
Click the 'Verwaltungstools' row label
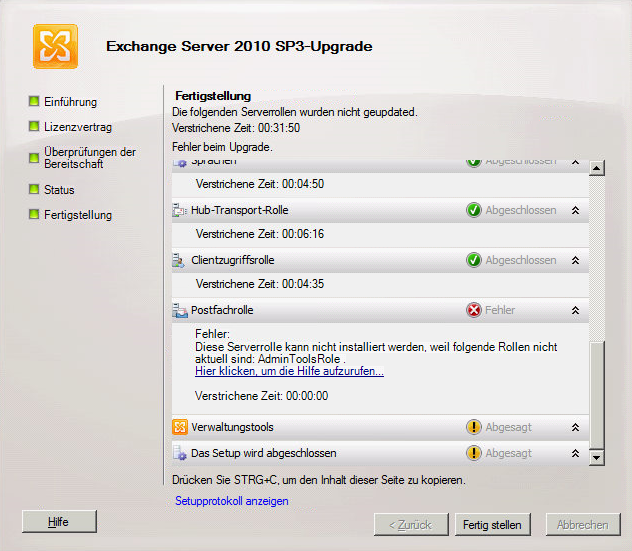[x=232, y=427]
